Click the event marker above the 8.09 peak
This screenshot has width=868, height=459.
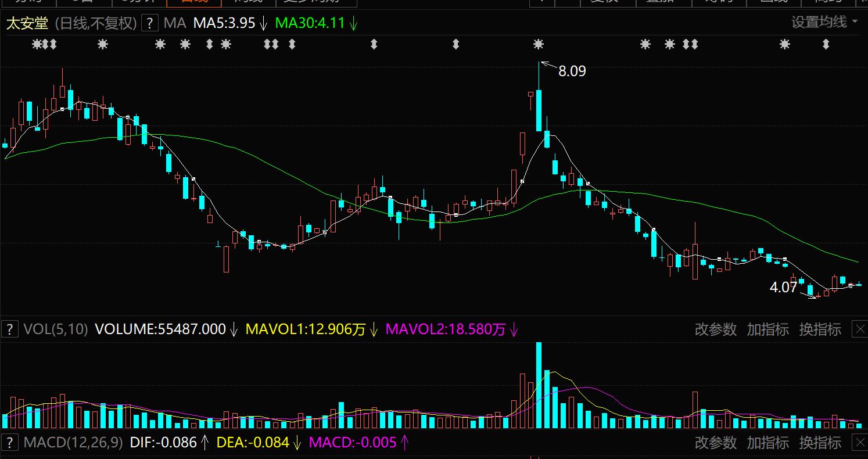click(539, 44)
